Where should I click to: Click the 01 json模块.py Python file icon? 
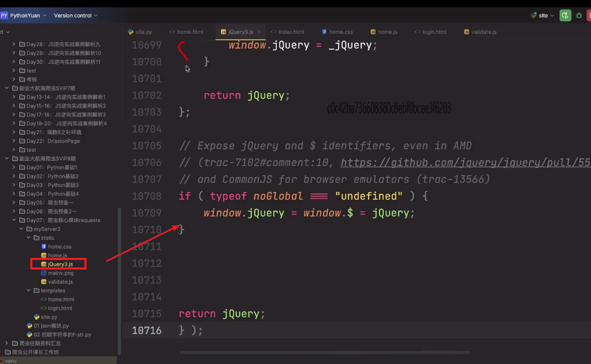[29, 326]
